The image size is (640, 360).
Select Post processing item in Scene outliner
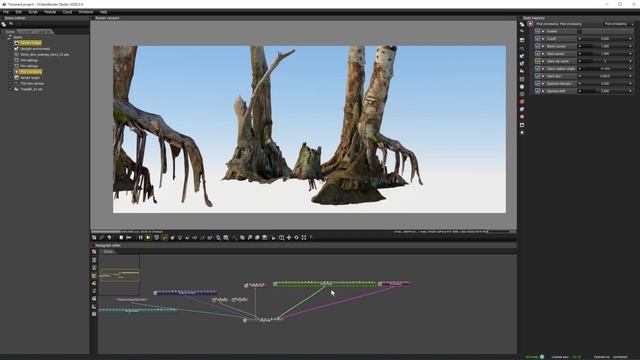31,72
